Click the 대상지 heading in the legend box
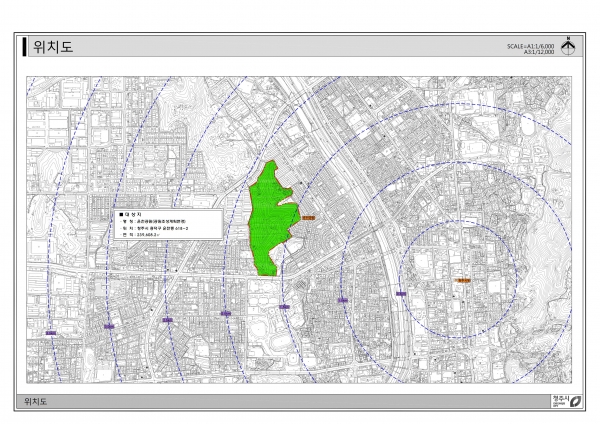The height and width of the screenshot is (424, 600). click(134, 215)
